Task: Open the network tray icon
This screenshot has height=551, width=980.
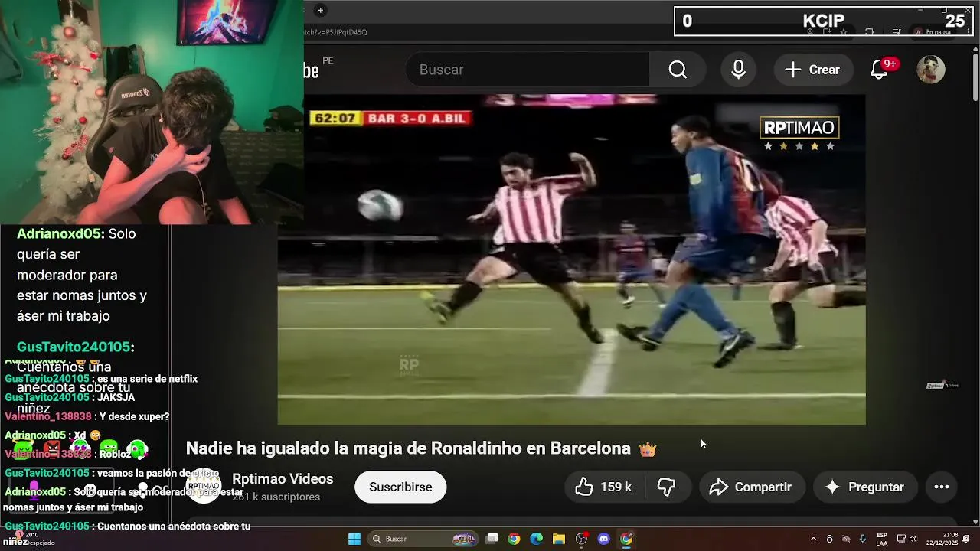Action: [901, 539]
